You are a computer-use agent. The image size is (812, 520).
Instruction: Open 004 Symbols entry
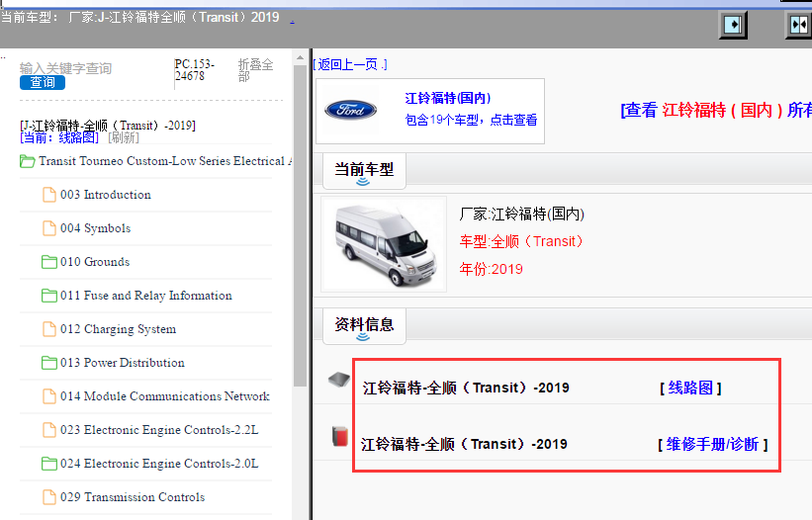pos(95,228)
